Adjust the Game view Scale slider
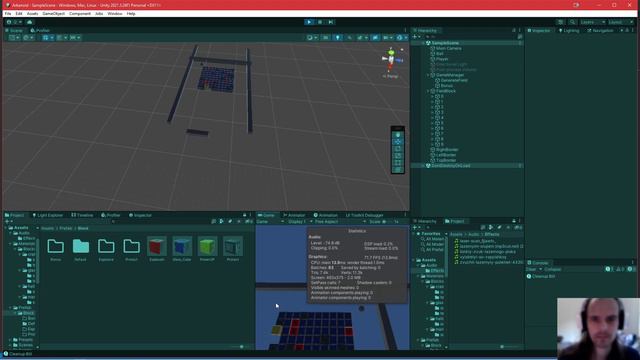This screenshot has width=640, height=360. click(387, 222)
